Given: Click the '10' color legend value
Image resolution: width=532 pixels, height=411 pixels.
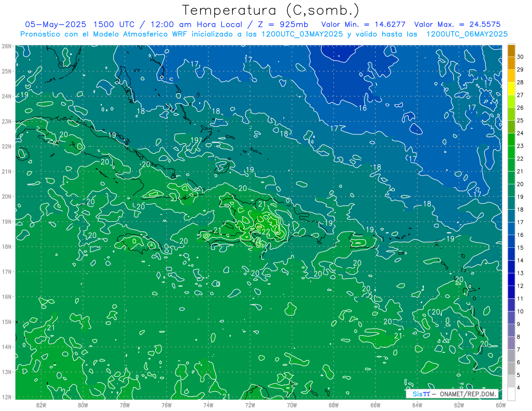Looking at the screenshot, I should pos(520,311).
